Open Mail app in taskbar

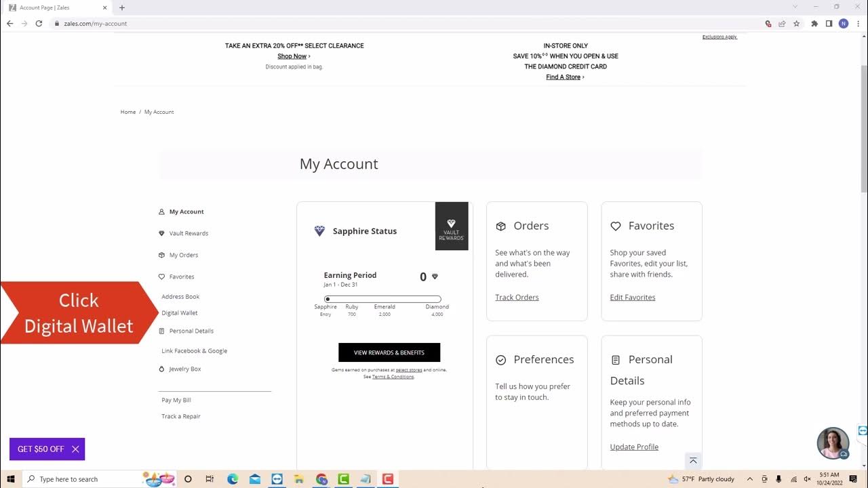(x=255, y=479)
